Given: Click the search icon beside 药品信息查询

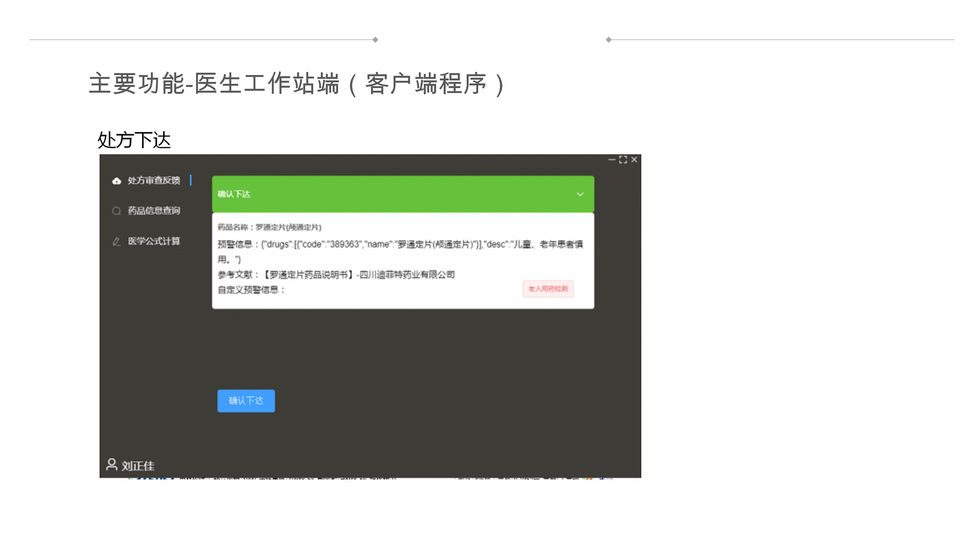Looking at the screenshot, I should point(117,211).
